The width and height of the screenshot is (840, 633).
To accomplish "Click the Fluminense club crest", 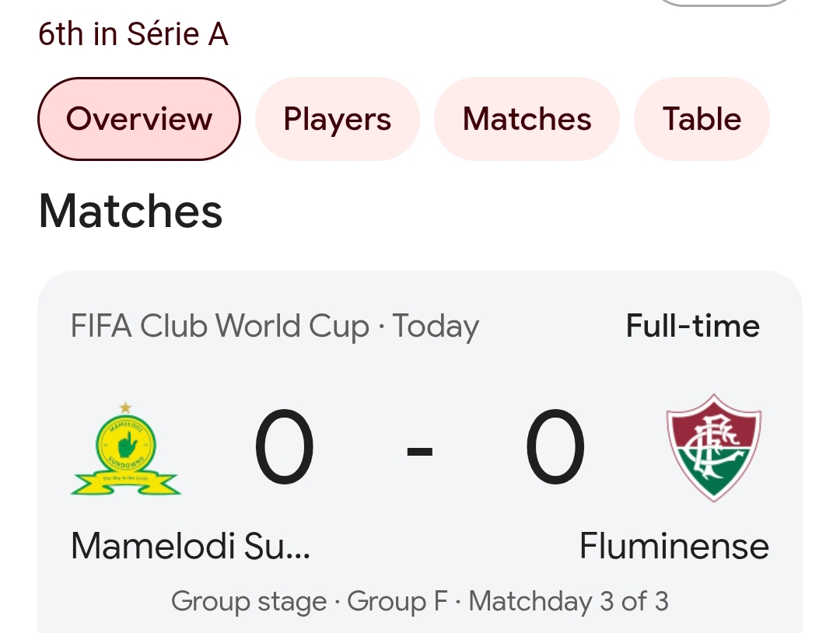I will 713,448.
